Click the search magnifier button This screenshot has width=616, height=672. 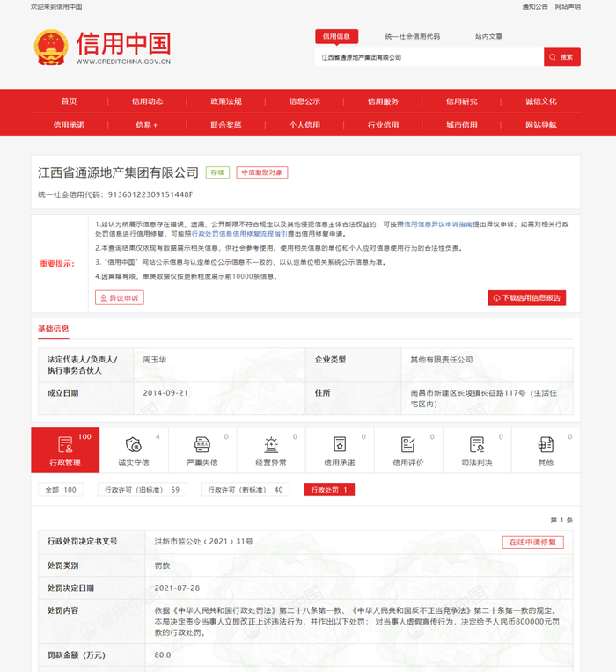coord(562,57)
